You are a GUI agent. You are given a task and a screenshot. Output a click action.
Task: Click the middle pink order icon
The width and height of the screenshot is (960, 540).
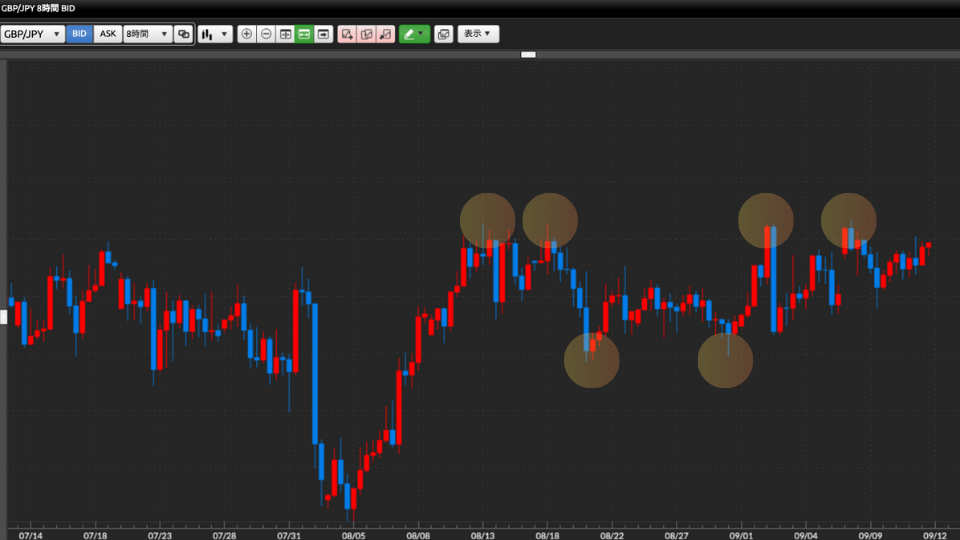(366, 34)
